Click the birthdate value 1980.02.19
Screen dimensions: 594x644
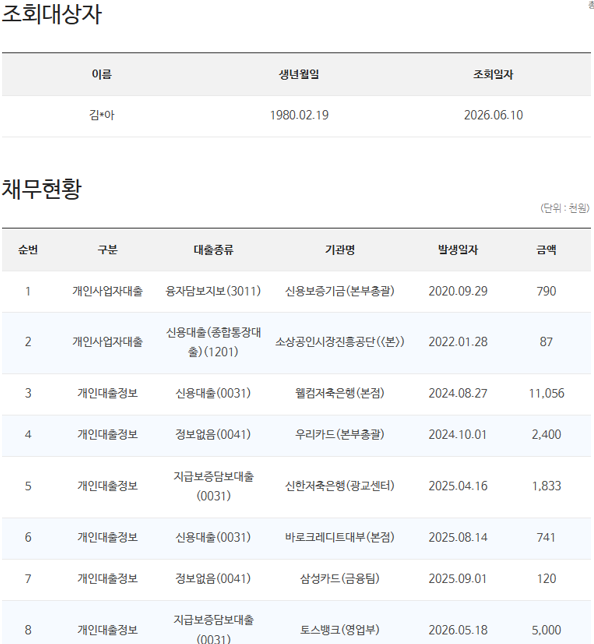pos(299,115)
